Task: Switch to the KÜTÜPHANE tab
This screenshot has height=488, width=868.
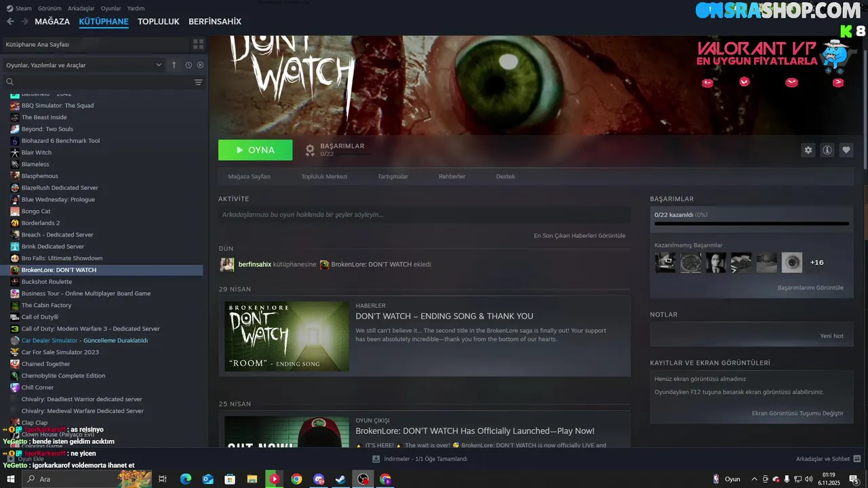Action: pyautogui.click(x=104, y=22)
